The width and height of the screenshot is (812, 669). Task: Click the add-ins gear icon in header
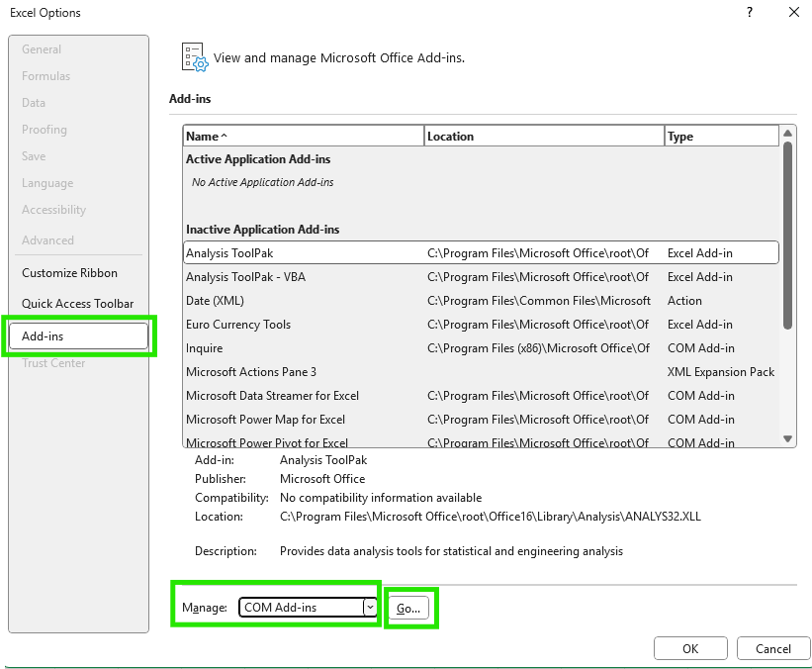(195, 57)
